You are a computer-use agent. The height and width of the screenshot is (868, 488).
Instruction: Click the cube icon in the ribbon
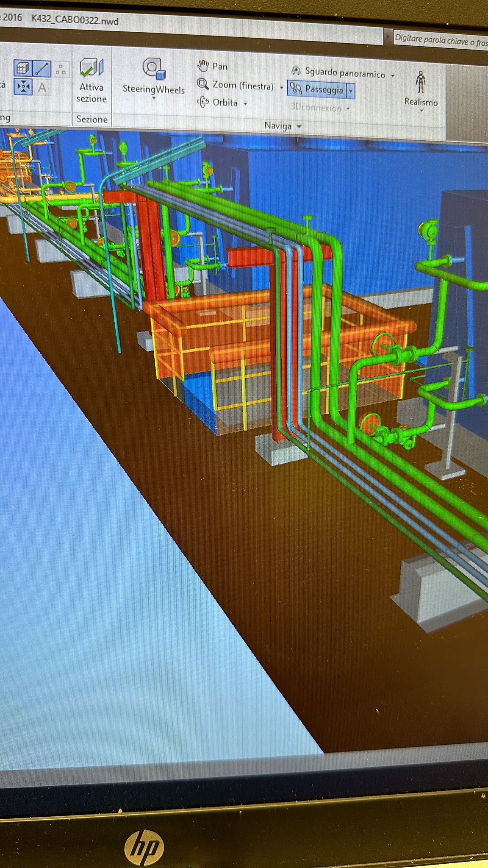[x=23, y=68]
